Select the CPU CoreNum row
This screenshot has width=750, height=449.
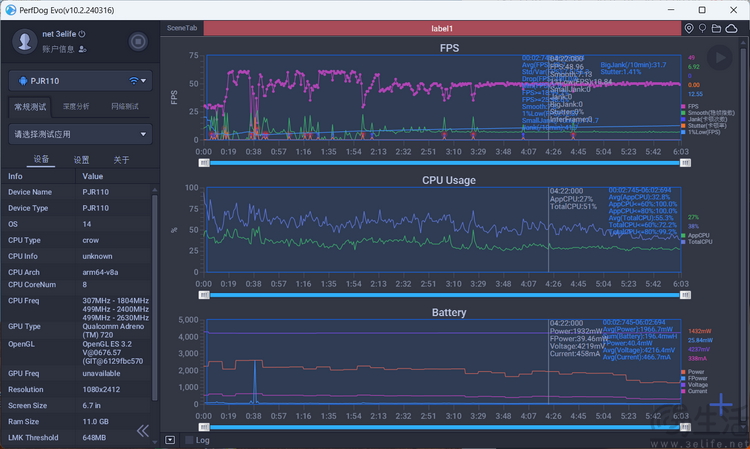(x=77, y=285)
